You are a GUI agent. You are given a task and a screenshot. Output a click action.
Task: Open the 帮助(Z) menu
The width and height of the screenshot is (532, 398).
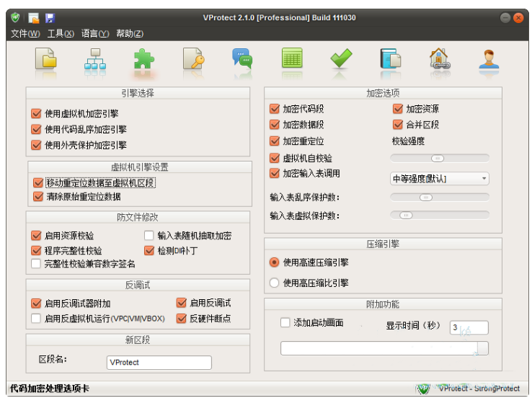[x=130, y=34]
